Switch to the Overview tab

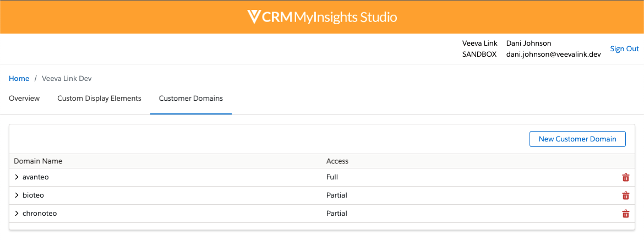tap(24, 99)
